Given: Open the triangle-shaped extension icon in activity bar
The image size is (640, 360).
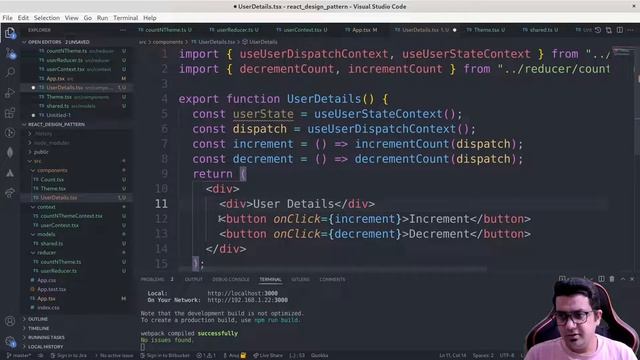Looking at the screenshot, I should [10, 173].
